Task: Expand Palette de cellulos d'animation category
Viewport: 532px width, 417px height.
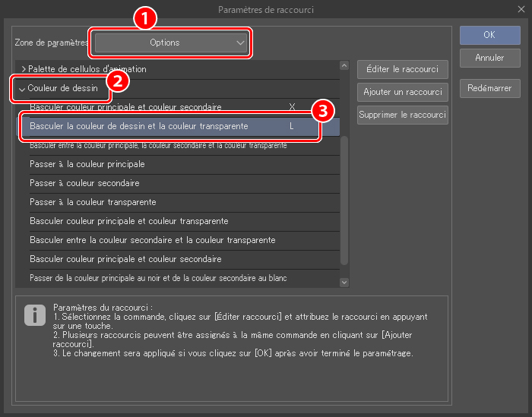Action: [24, 69]
